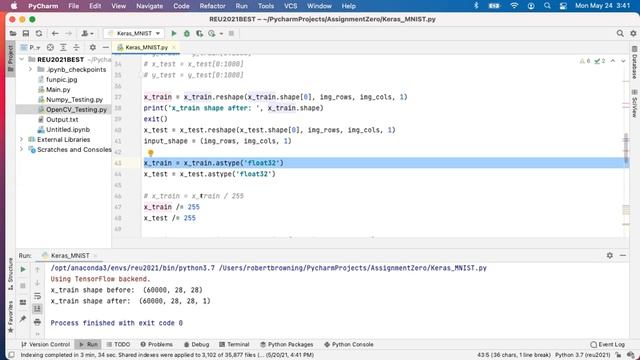
Task: Pin the Run tab with pin icon
Action: (x=23, y=319)
